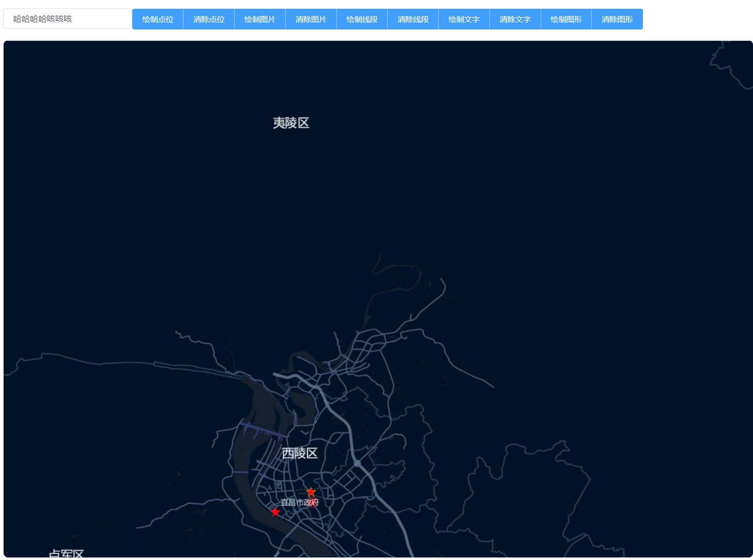Click the 夷陵区 district label on map

(x=291, y=123)
